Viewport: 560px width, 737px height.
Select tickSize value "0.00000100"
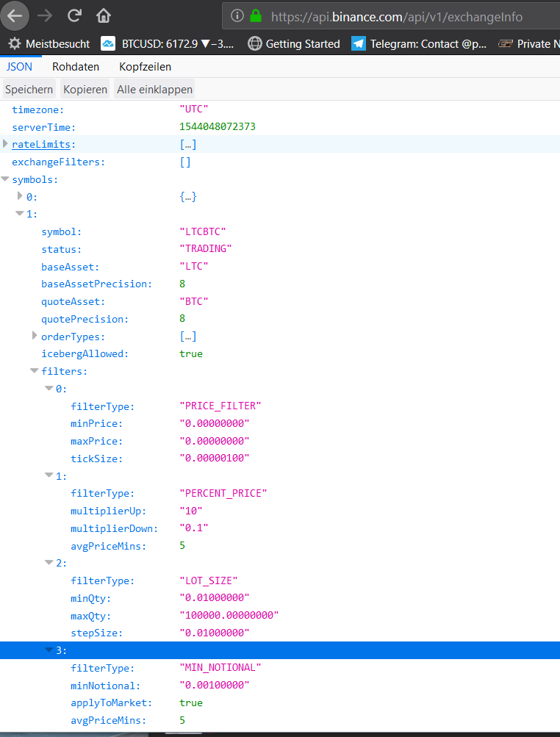(x=215, y=459)
